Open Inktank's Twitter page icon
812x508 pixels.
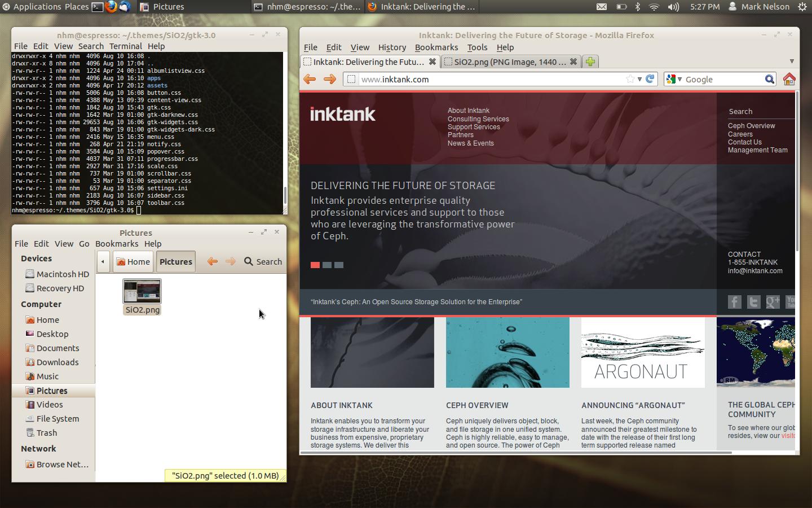(x=753, y=302)
